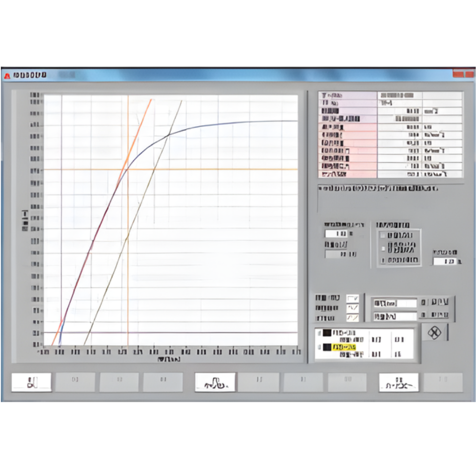Viewport: 476px width, 476px height.
Task: Click the waveform icon button in the bottom row
Action: pyautogui.click(x=215, y=382)
